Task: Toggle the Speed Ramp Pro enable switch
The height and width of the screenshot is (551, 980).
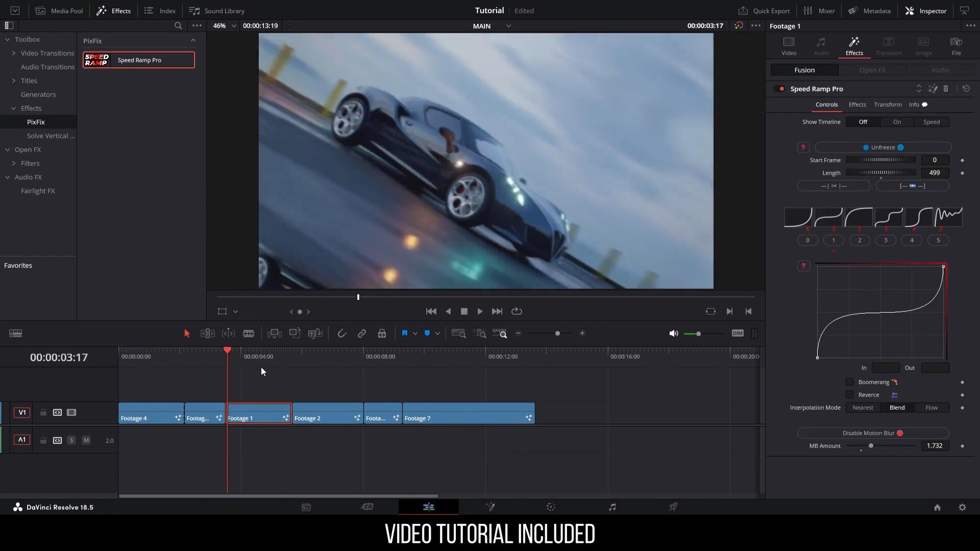Action: (779, 89)
